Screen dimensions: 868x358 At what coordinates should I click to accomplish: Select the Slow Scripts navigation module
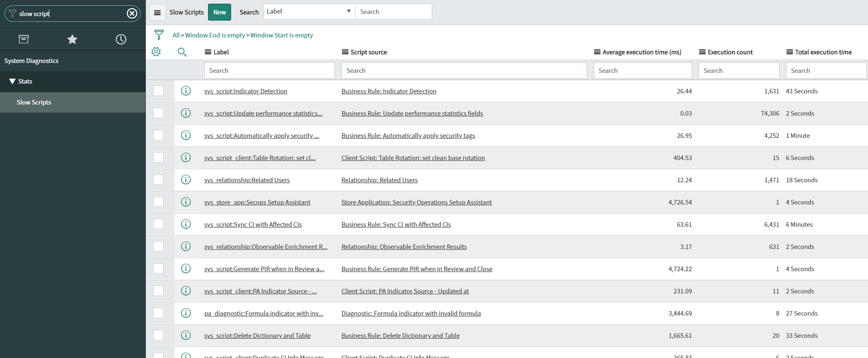73,102
